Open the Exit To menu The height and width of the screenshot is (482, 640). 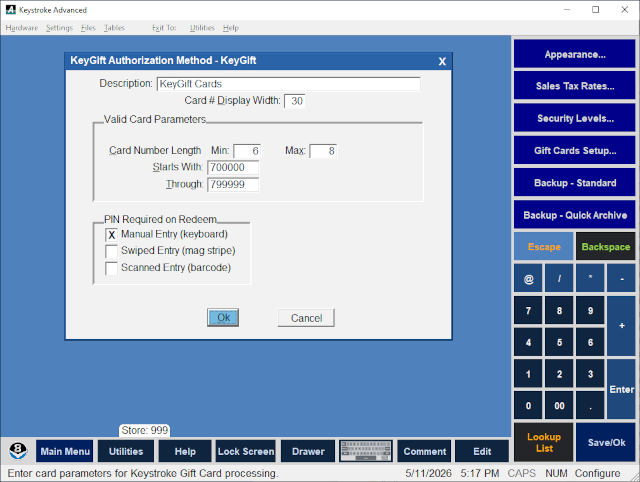[164, 28]
